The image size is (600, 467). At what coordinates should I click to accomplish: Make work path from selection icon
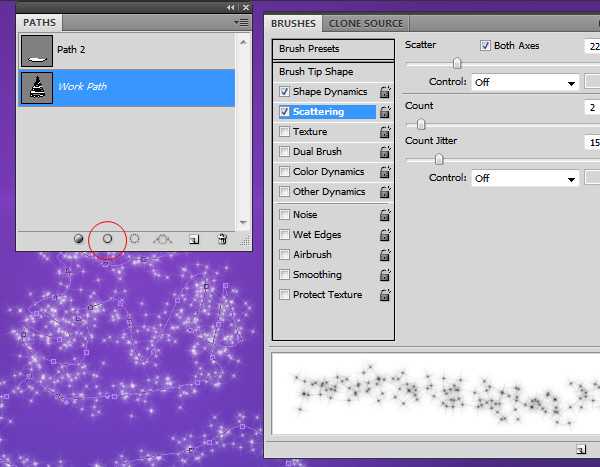(164, 240)
